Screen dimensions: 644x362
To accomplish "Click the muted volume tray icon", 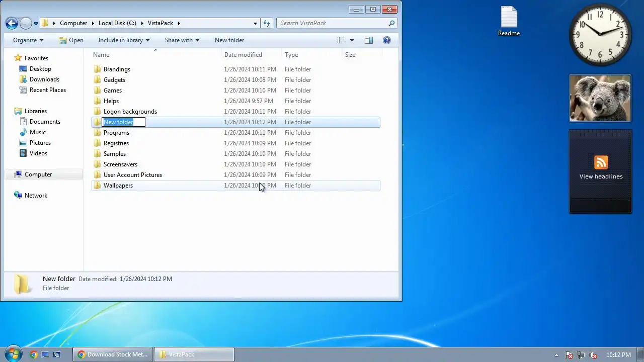I will coord(593,355).
